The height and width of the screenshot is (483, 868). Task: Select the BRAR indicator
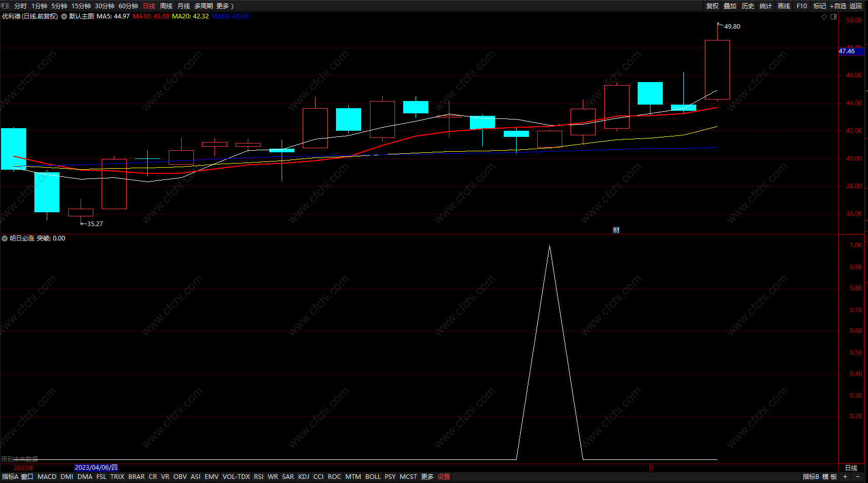coord(136,477)
